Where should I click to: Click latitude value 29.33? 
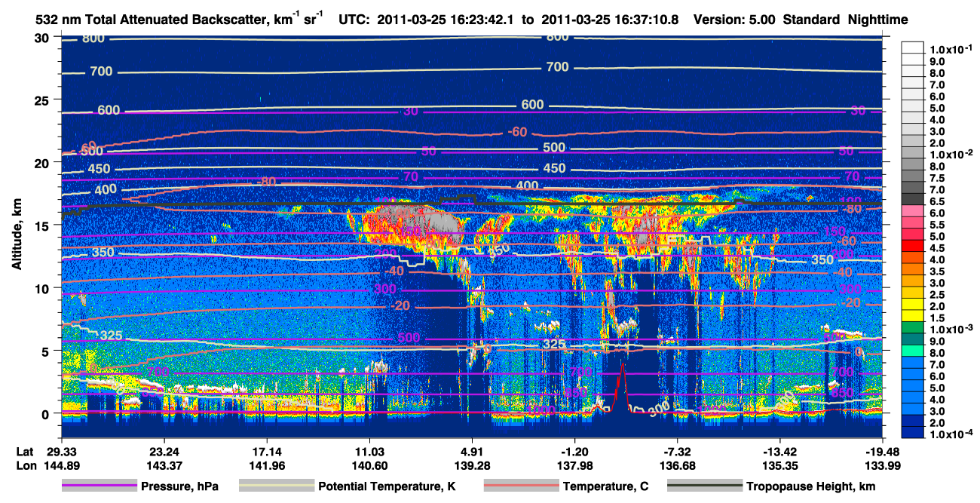point(61,452)
